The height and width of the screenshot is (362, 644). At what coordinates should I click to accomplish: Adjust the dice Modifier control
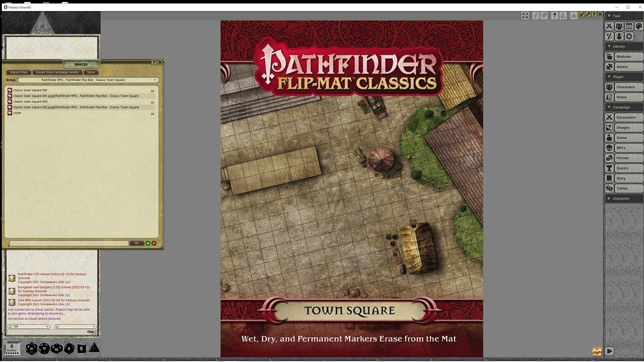point(11,347)
